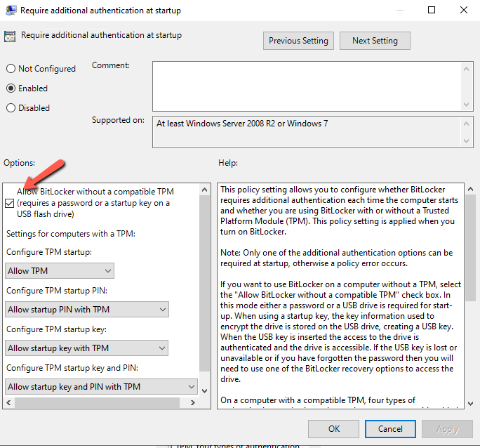Click the Comment box scroll up arrow
480x448 pixels.
pos(466,69)
